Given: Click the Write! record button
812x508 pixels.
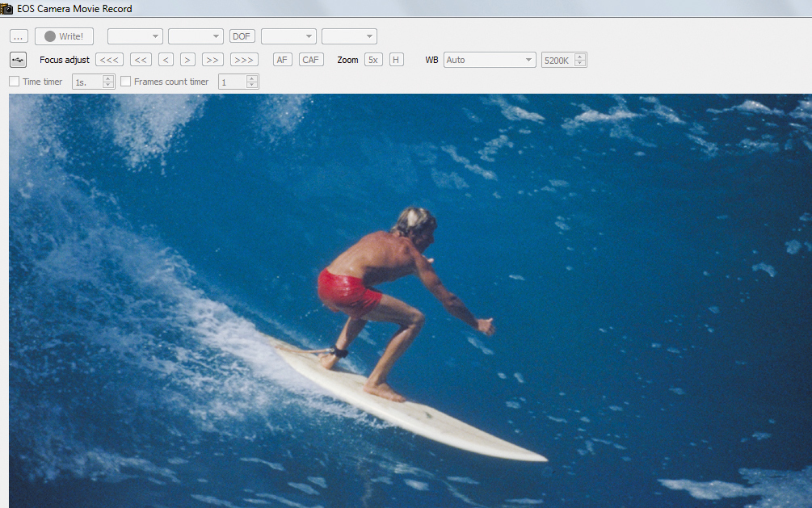Looking at the screenshot, I should pos(64,36).
